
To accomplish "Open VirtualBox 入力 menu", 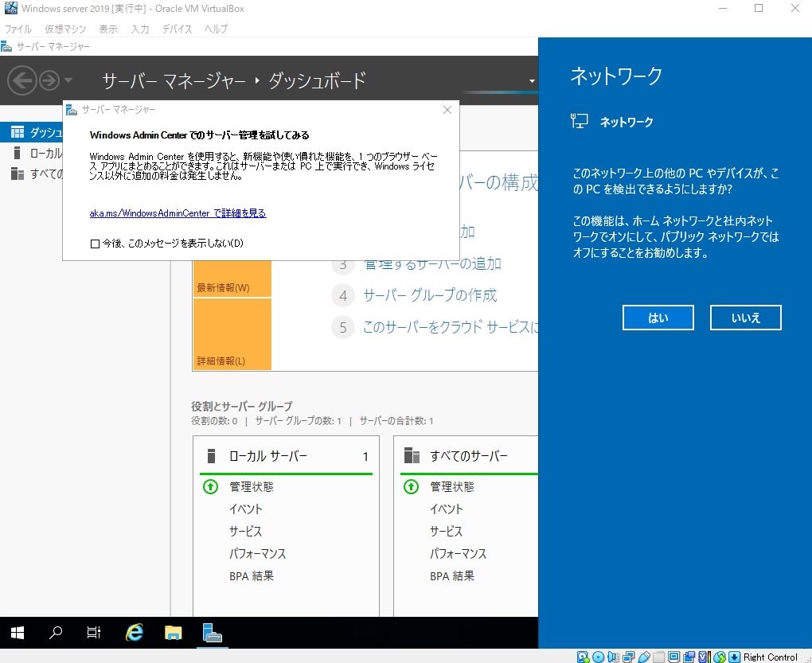I will tap(140, 29).
